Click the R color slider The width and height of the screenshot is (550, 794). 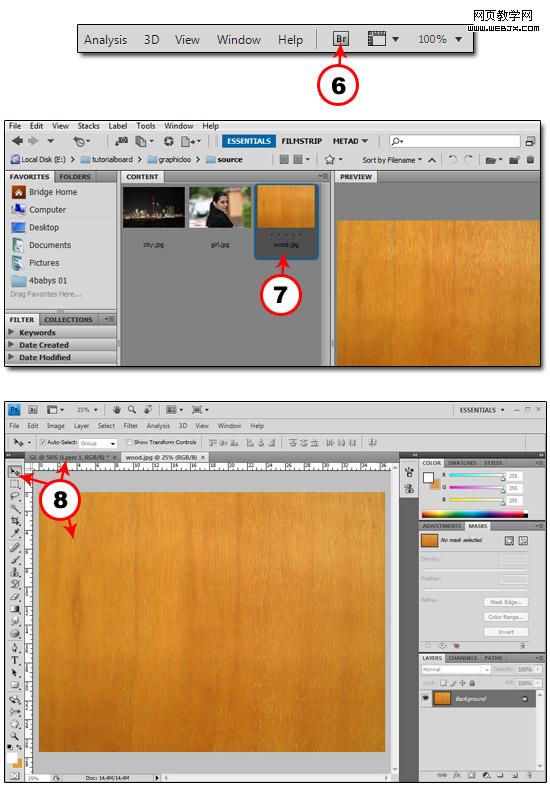(477, 475)
